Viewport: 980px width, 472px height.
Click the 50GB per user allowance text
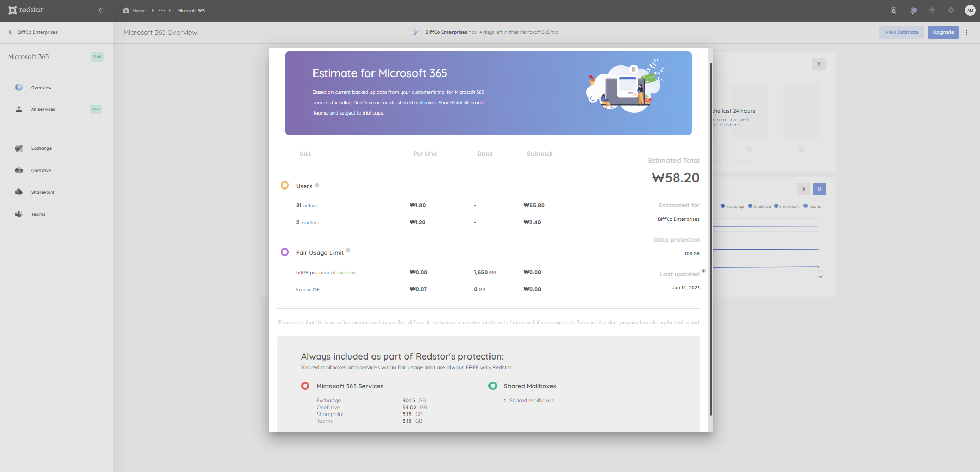point(325,273)
